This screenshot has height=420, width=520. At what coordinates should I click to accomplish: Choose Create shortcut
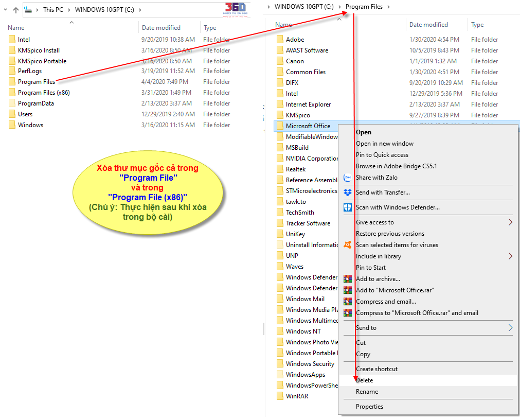[376, 369]
